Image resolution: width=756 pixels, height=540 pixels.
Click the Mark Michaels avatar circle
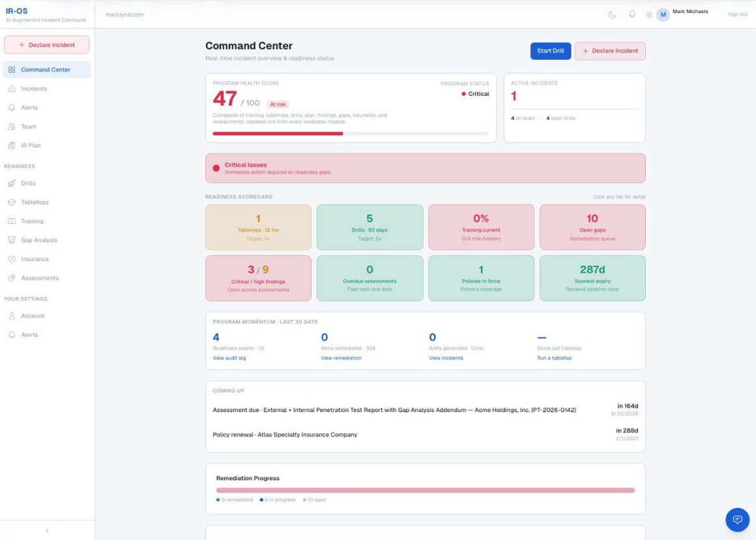click(x=663, y=14)
